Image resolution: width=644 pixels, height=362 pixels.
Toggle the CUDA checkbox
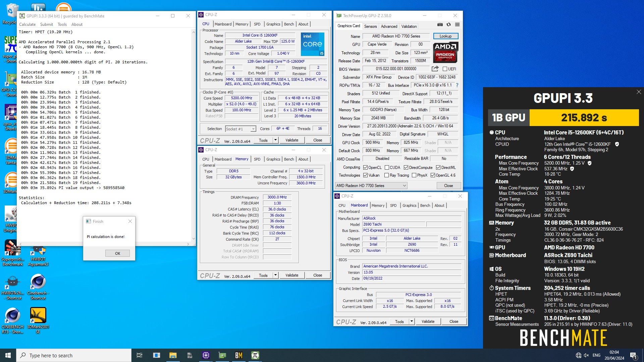click(387, 168)
